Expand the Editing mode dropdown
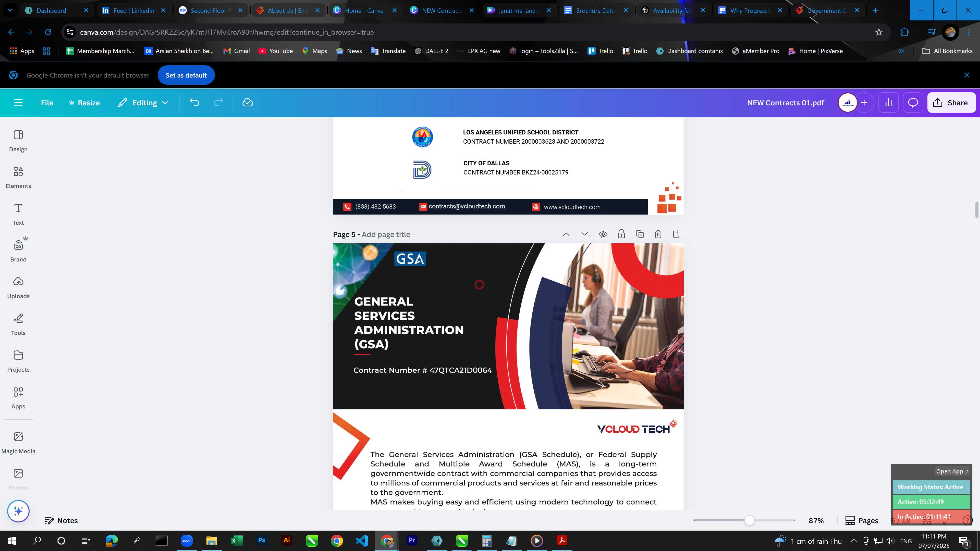This screenshot has width=980, height=551. pyautogui.click(x=143, y=103)
